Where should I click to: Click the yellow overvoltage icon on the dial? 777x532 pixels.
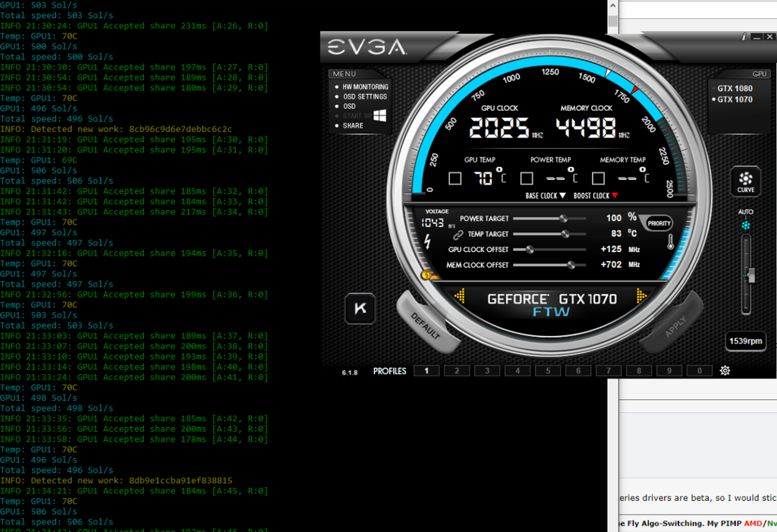(426, 275)
